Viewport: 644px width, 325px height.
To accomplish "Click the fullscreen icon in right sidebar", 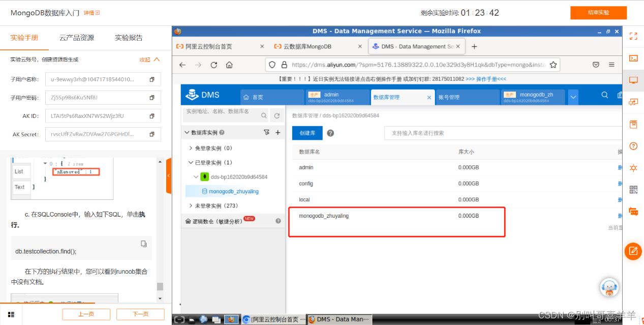I will 633,36.
